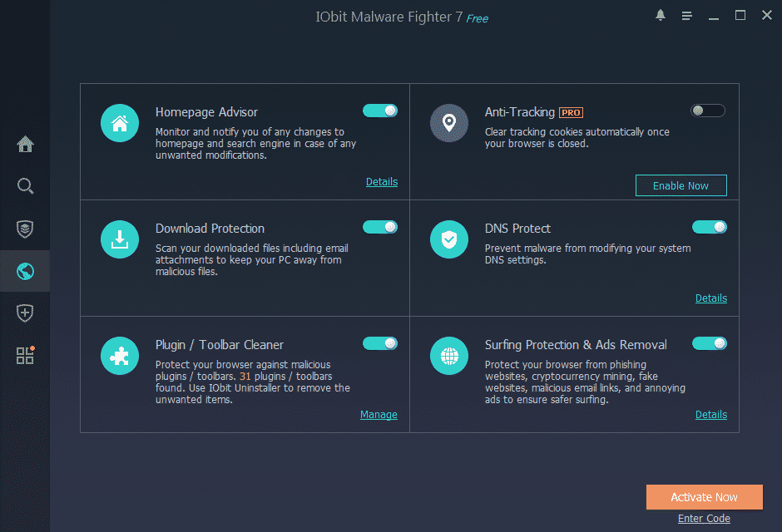The width and height of the screenshot is (782, 532).
Task: Click the Anti-Tracking title text
Action: (x=520, y=112)
